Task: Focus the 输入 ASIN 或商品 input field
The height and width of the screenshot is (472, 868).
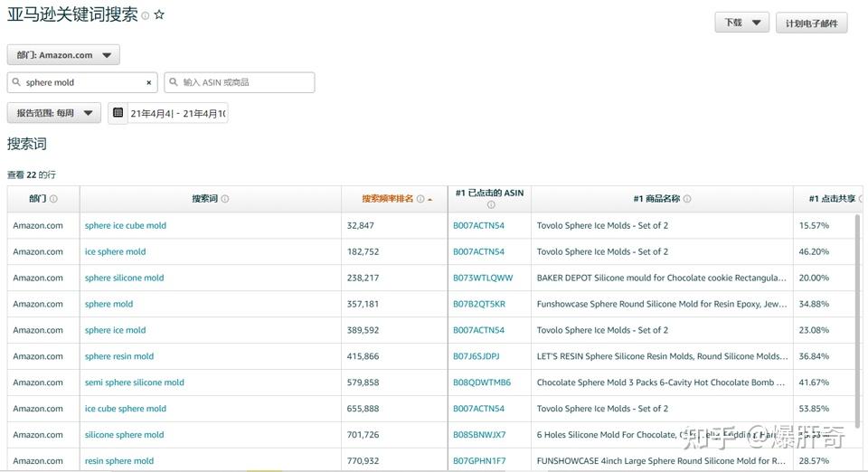Action: point(240,82)
